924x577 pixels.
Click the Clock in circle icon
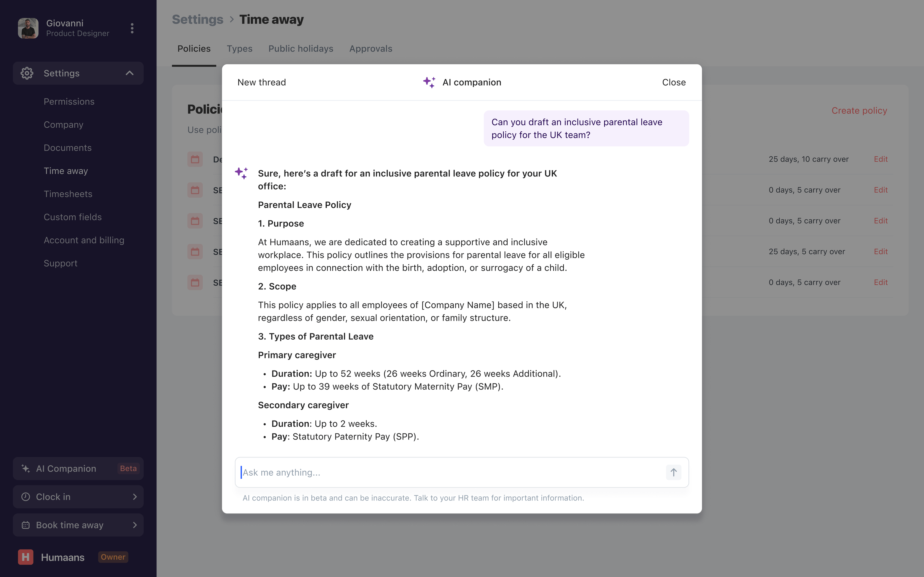tap(25, 496)
